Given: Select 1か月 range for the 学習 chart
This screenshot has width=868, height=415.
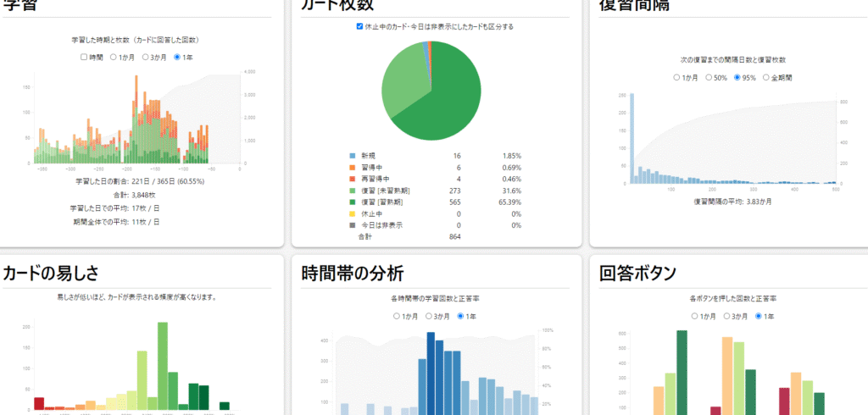Looking at the screenshot, I should (x=114, y=57).
